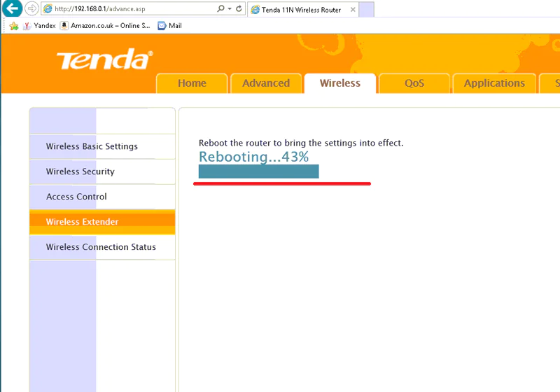Screen dimensions: 560x392
Task: Switch to the Home tab
Action: (192, 83)
